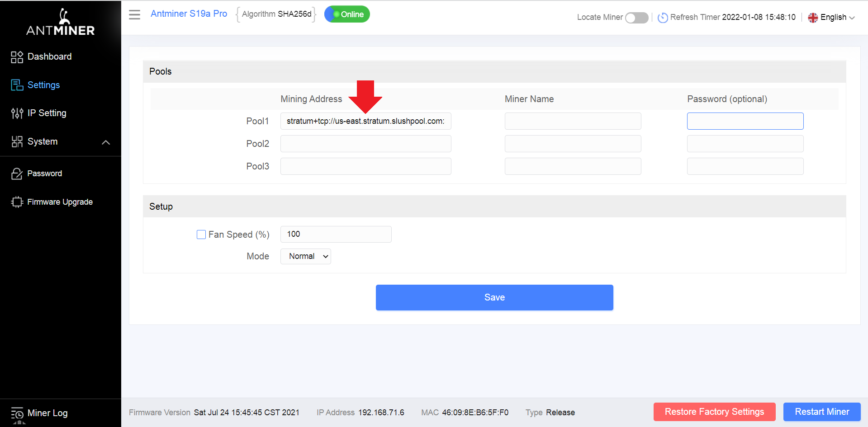Click Pool3 Password field

click(745, 166)
